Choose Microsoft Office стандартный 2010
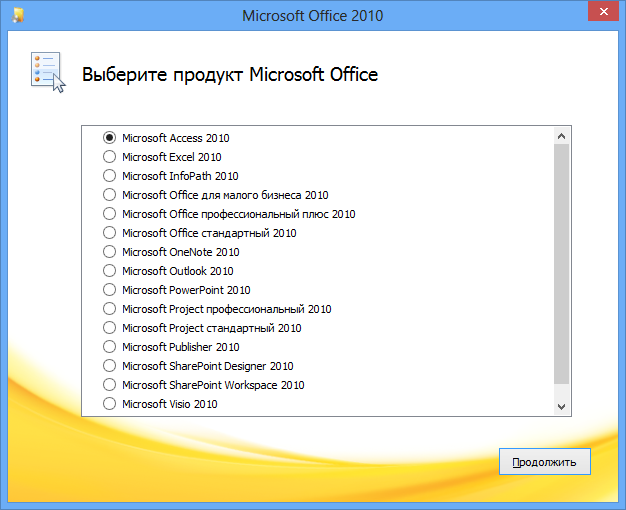 click(110, 233)
